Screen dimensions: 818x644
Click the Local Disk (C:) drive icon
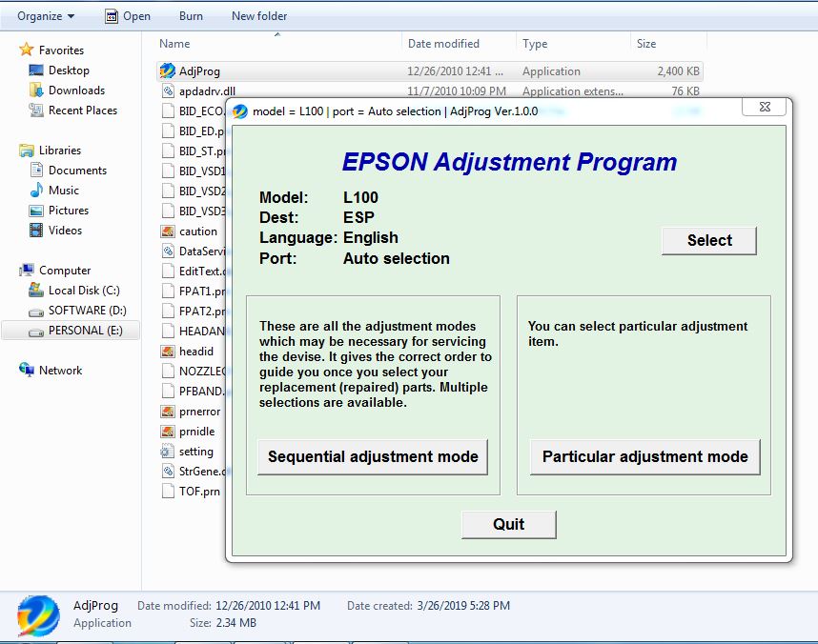click(x=36, y=290)
